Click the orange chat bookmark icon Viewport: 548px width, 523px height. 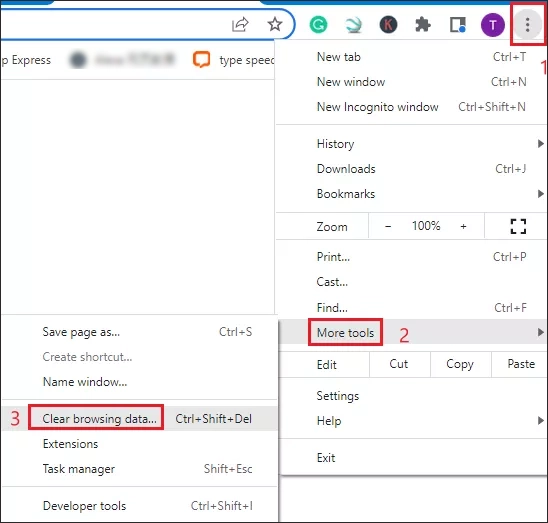(201, 59)
